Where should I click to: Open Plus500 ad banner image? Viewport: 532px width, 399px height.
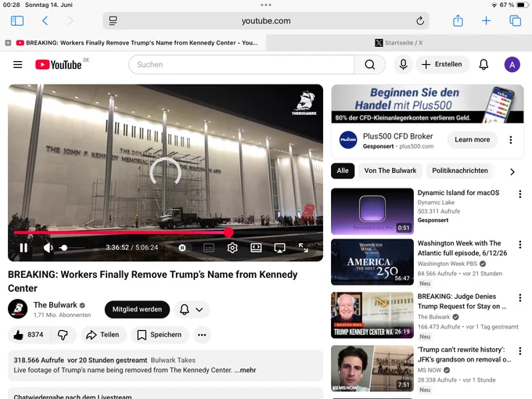(x=427, y=104)
